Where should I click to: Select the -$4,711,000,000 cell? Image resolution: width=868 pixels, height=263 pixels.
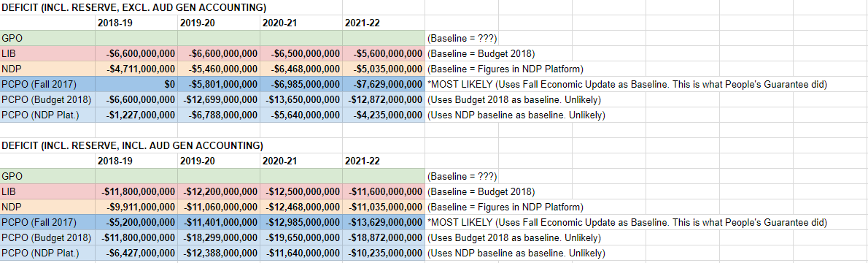click(136, 69)
